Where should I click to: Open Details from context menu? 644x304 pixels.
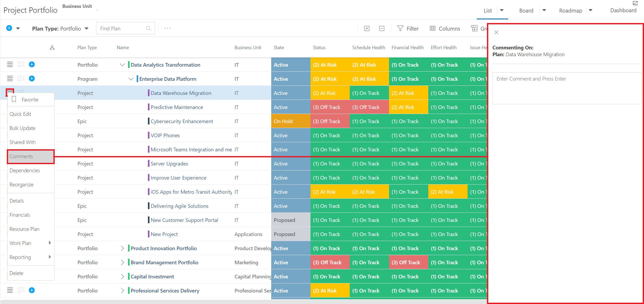click(x=31, y=201)
